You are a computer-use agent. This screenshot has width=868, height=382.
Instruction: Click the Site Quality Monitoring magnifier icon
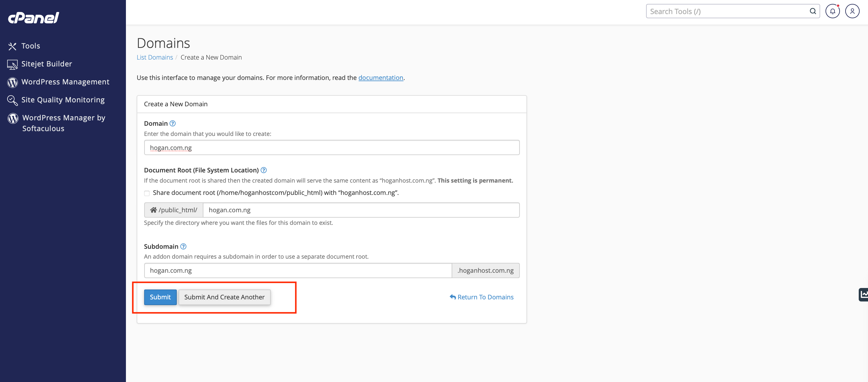(x=13, y=100)
